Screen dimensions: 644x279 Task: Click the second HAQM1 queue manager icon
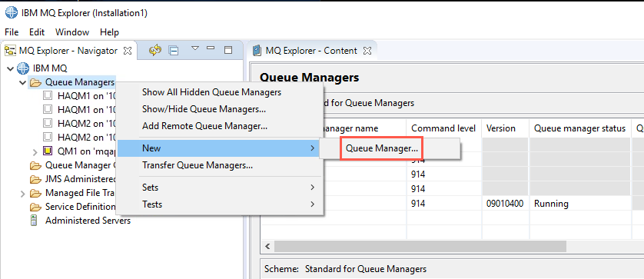(48, 109)
